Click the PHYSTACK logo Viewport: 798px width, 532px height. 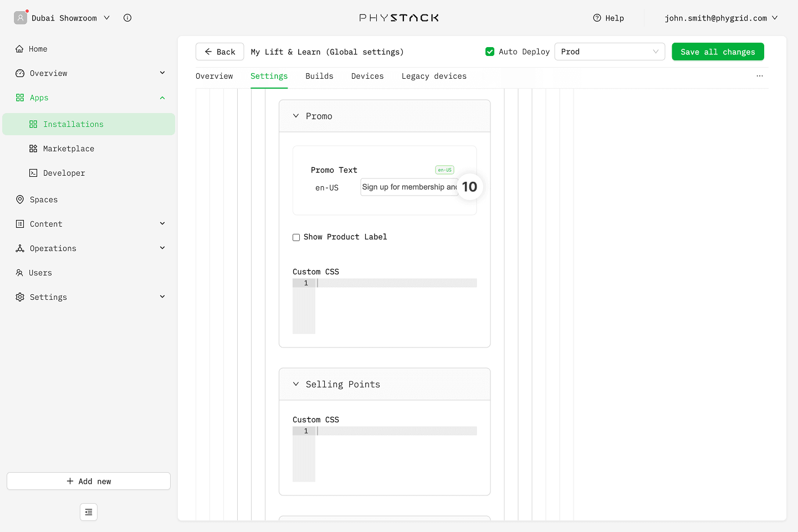click(x=399, y=18)
